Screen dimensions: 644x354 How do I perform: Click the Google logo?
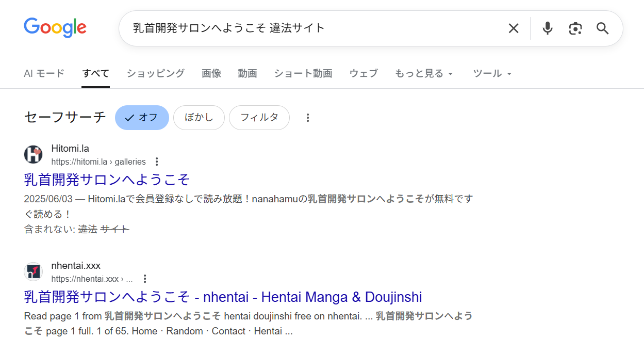click(x=55, y=28)
